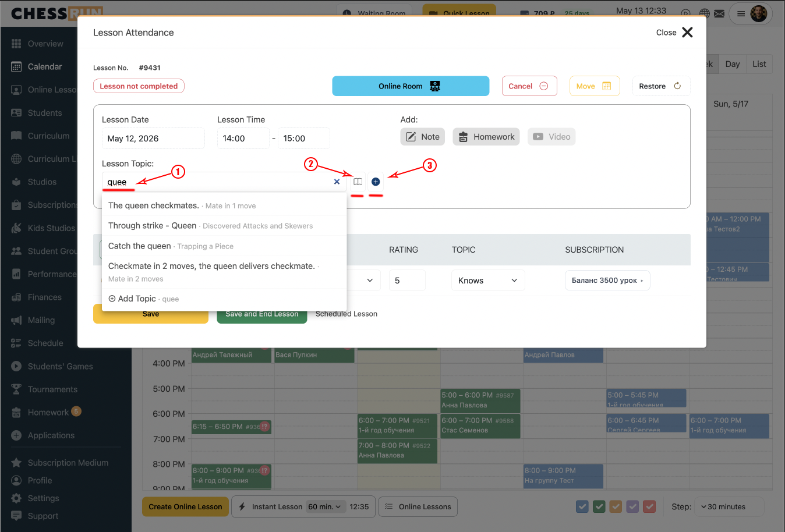Open the globe language icon in header

point(704,13)
